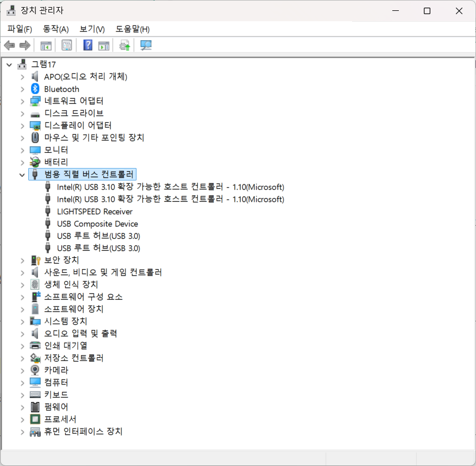This screenshot has height=466, width=476.
Task: Click the 디스크 드라이브 icon
Action: click(x=35, y=115)
